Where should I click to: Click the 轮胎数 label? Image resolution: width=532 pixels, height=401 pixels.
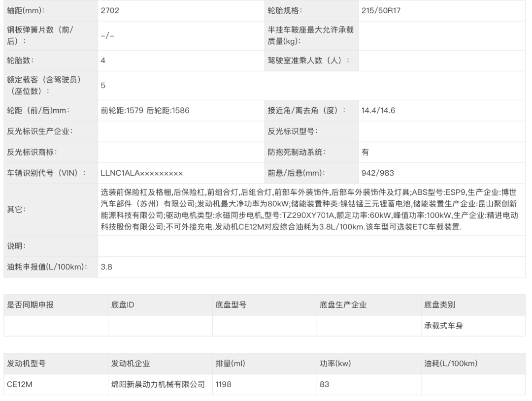click(20, 61)
